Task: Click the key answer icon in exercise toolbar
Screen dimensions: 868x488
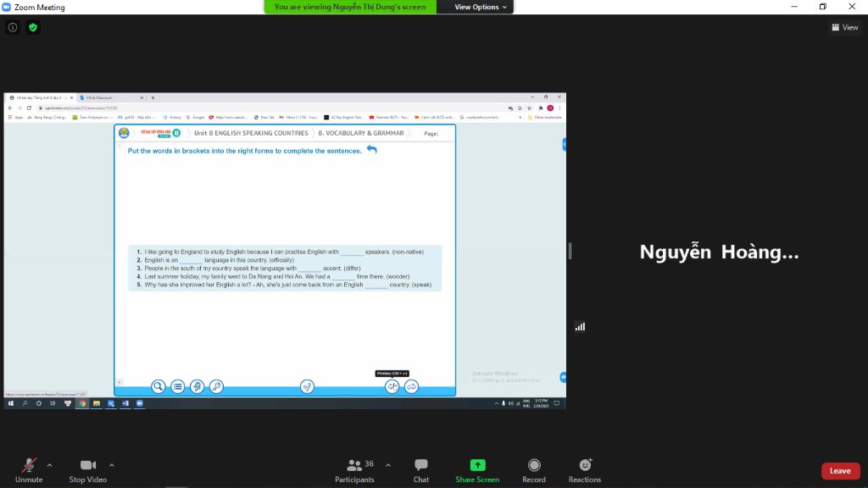Action: 216,386
